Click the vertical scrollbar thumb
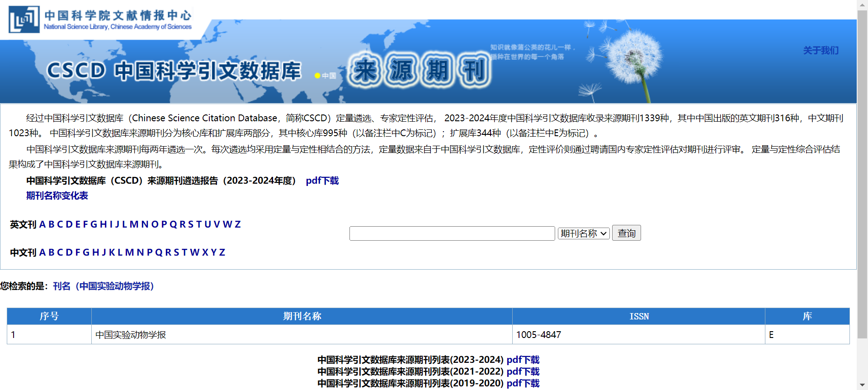This screenshot has width=868, height=390. [863, 174]
